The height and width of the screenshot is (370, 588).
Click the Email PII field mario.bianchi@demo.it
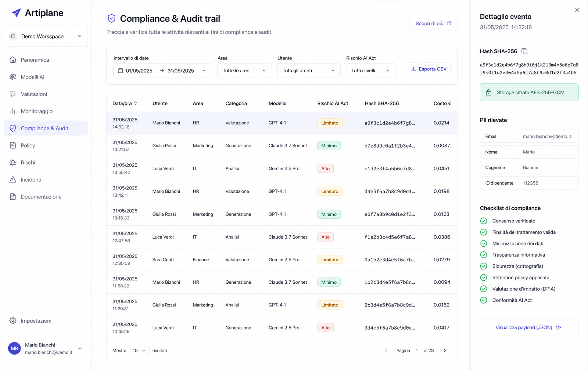point(529,136)
